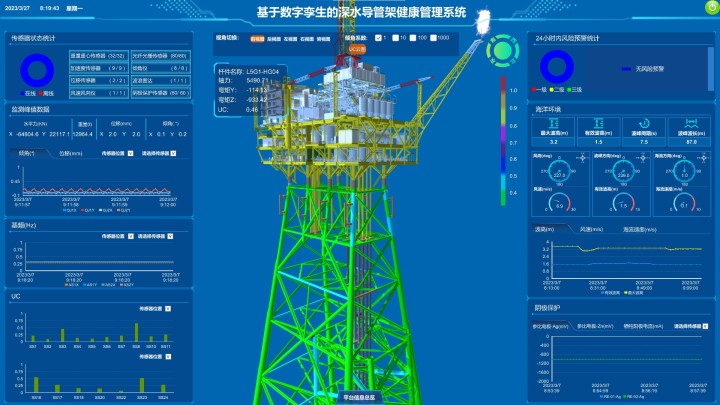This screenshot has height=405, width=720.
Task: Click the blue sensor status donut chart
Action: pyautogui.click(x=38, y=69)
